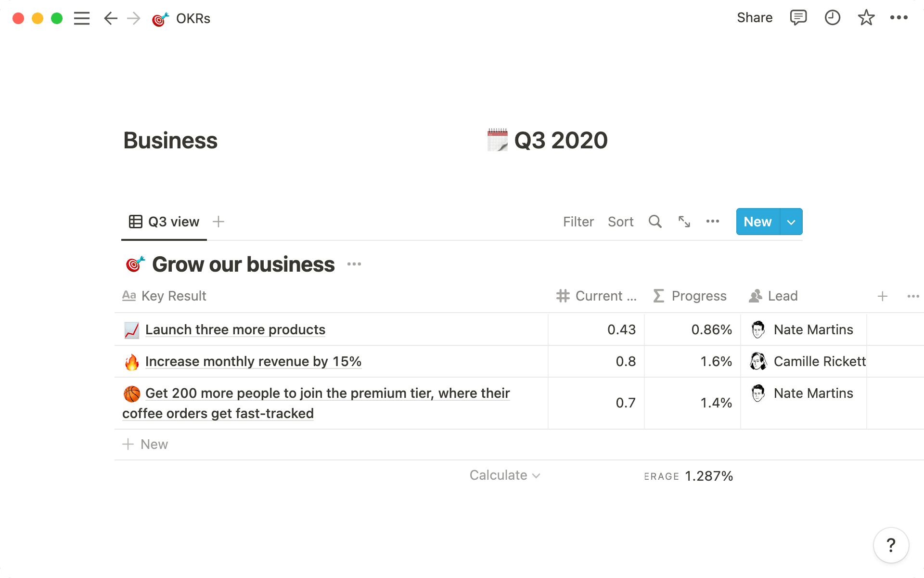Click the Progress column header
Image resolution: width=924 pixels, height=578 pixels.
699,296
